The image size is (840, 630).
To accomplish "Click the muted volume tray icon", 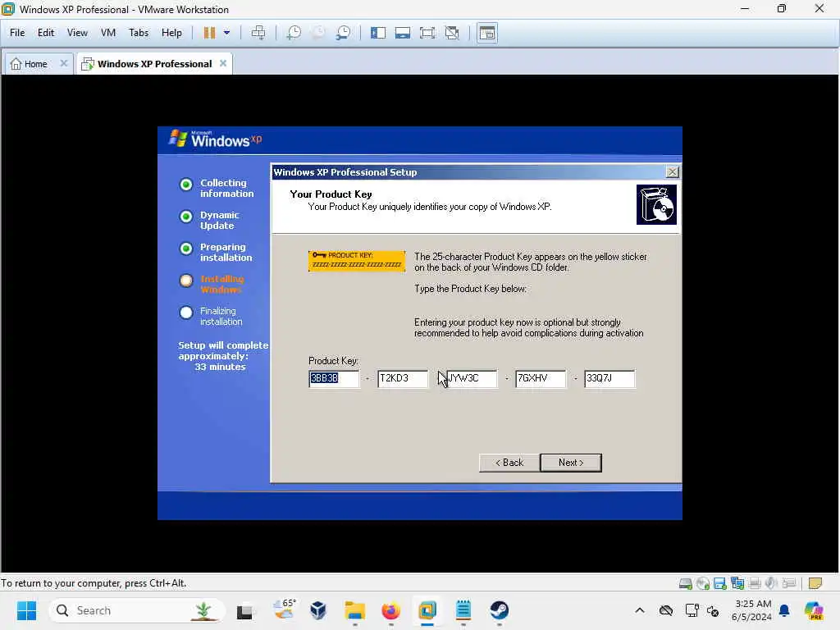I will (x=713, y=610).
